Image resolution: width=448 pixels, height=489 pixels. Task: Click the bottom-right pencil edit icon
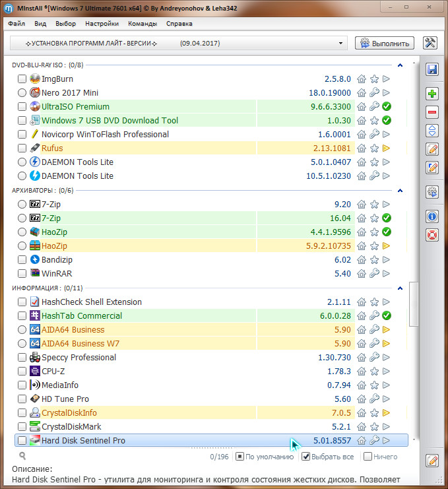(432, 461)
